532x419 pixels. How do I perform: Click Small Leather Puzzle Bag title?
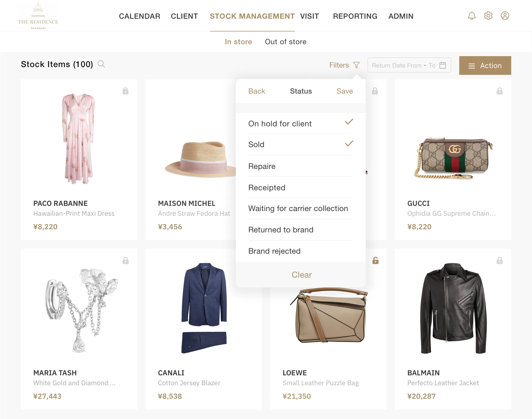pyautogui.click(x=321, y=383)
